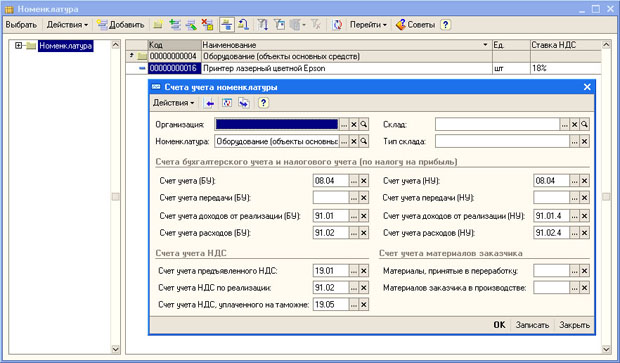Click Выбрать in the main toolbar

click(21, 25)
